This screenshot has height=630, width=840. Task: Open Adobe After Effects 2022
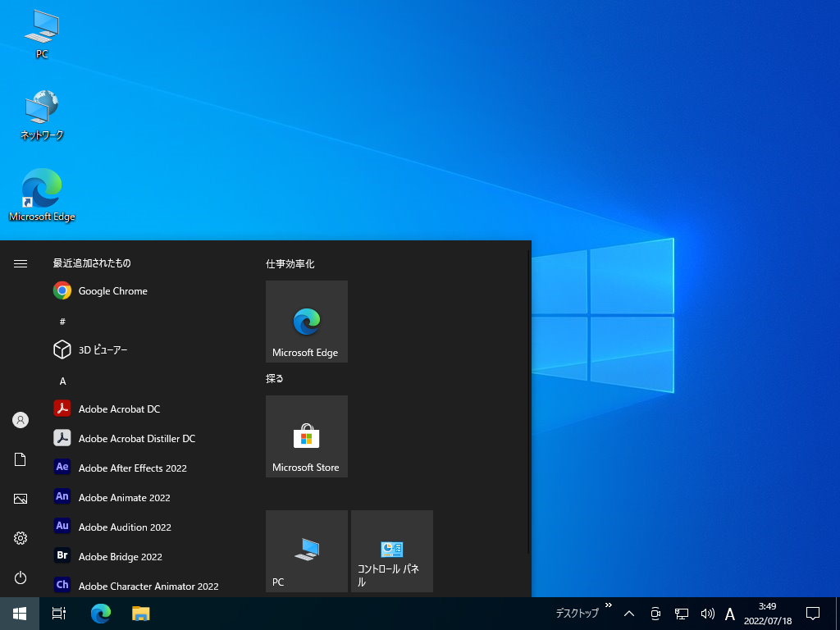pos(132,468)
